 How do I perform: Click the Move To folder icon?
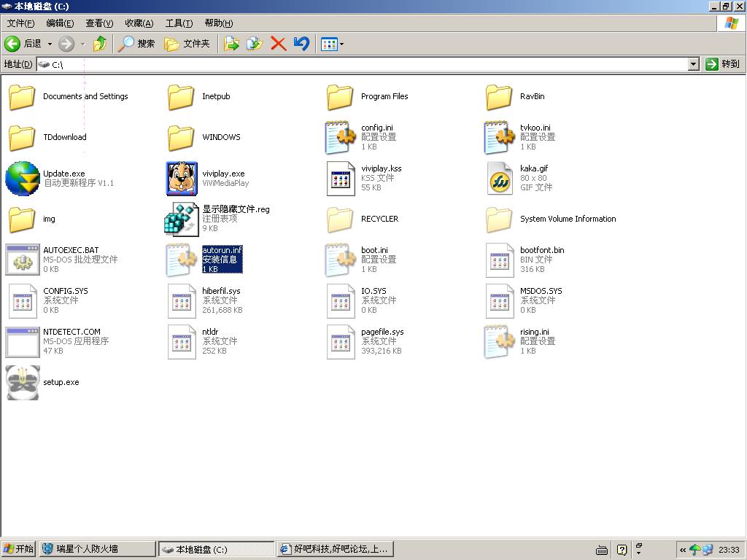231,44
